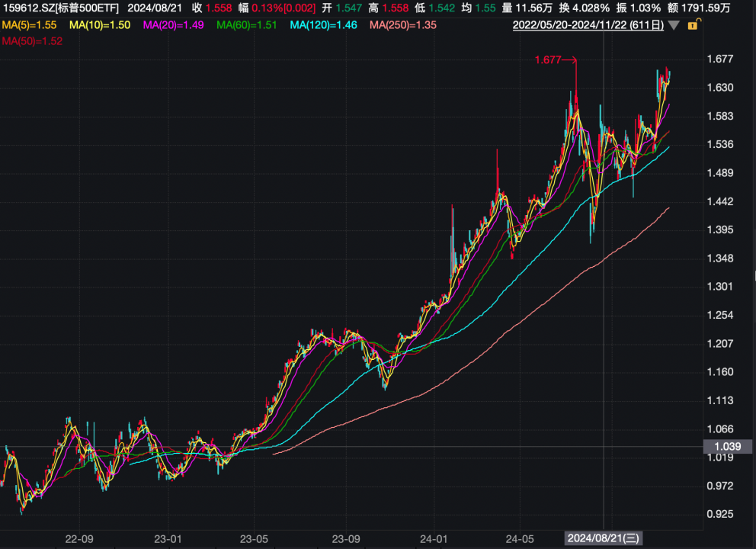Click the 0.925 price axis label
This screenshot has width=756, height=549.
tap(720, 514)
